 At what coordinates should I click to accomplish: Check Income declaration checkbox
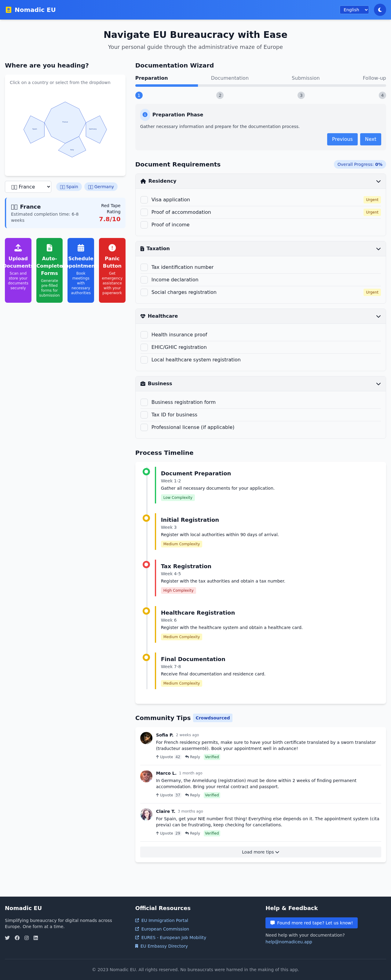(x=144, y=280)
